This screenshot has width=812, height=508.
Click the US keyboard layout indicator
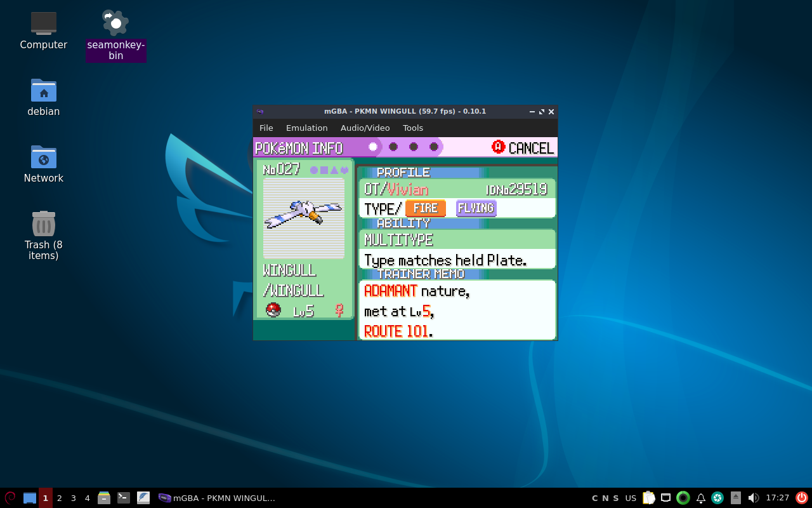[x=631, y=498]
